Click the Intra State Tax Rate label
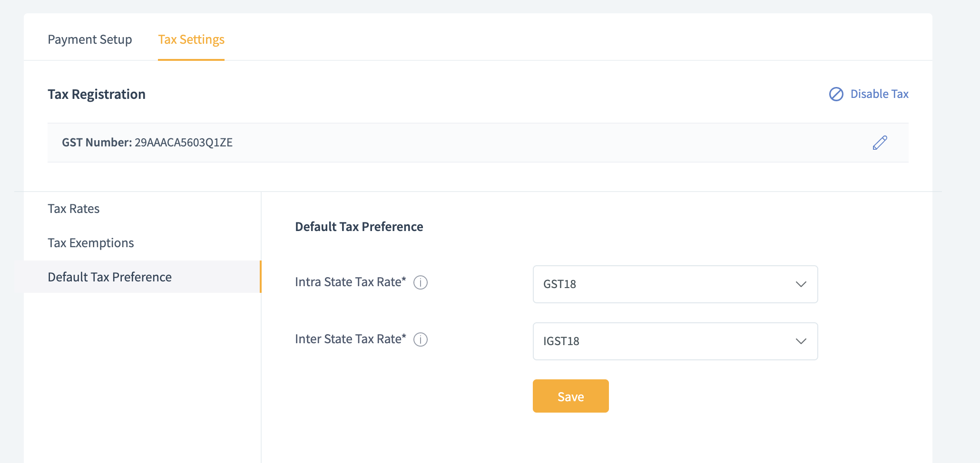The width and height of the screenshot is (980, 463). (x=350, y=282)
